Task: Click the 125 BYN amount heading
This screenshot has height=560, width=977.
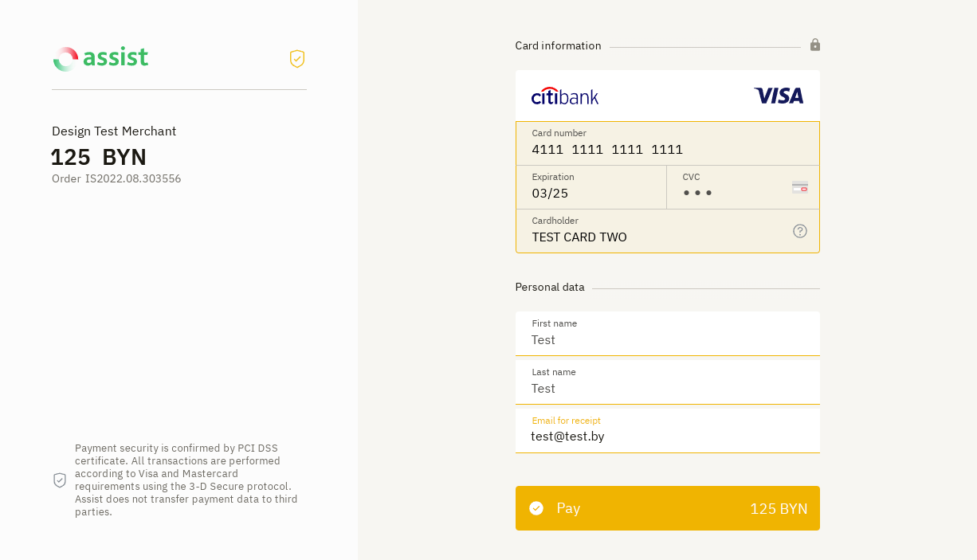Action: 99,157
